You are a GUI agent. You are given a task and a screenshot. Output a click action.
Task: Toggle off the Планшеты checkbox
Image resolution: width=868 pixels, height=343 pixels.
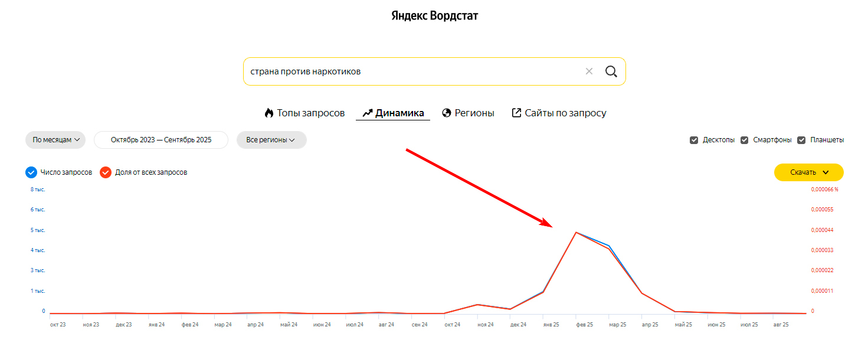point(802,140)
